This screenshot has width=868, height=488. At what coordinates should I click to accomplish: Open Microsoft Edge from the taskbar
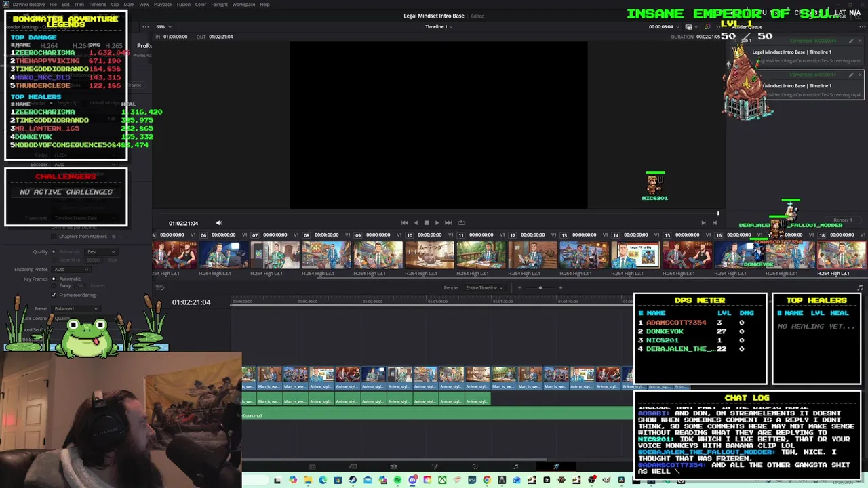pyautogui.click(x=323, y=481)
